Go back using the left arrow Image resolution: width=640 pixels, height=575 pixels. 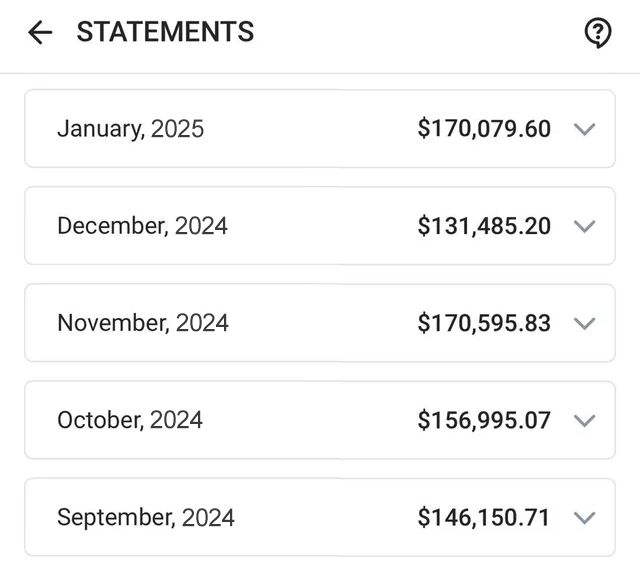pos(40,32)
